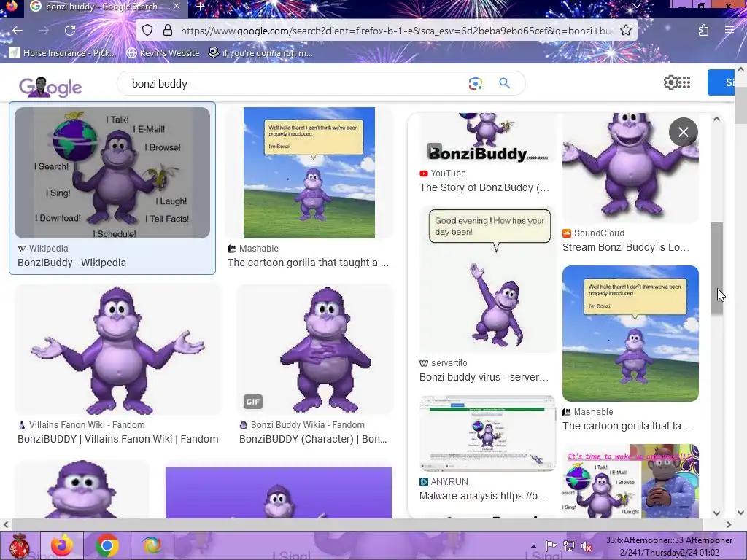The image size is (747, 560).
Task: Open BonziBUDDY (Character) Wikia result link
Action: click(313, 439)
